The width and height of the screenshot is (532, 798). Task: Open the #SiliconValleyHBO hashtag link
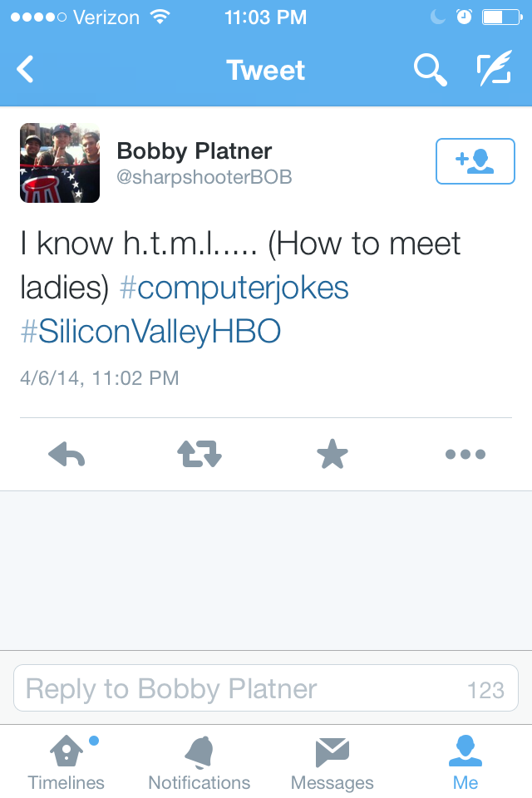tap(150, 332)
